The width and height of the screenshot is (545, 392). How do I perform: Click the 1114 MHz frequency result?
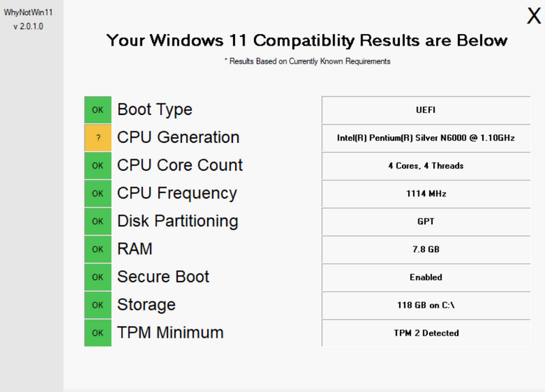pos(426,194)
